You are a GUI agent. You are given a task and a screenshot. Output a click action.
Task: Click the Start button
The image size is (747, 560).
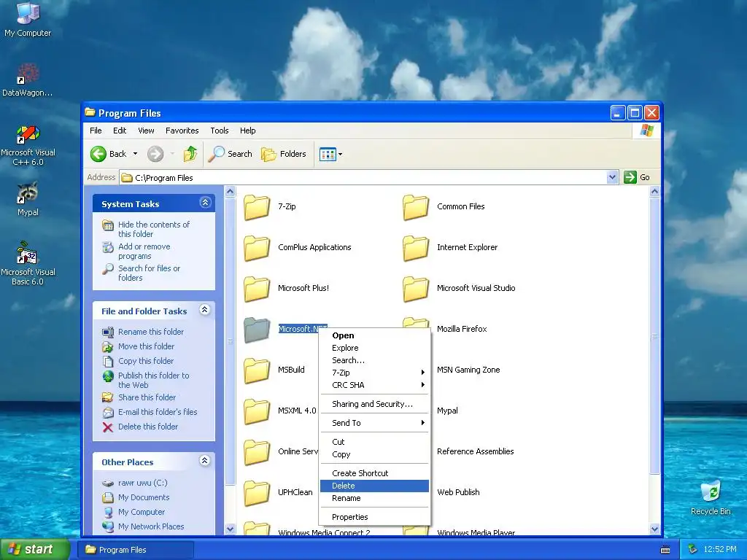(35, 549)
